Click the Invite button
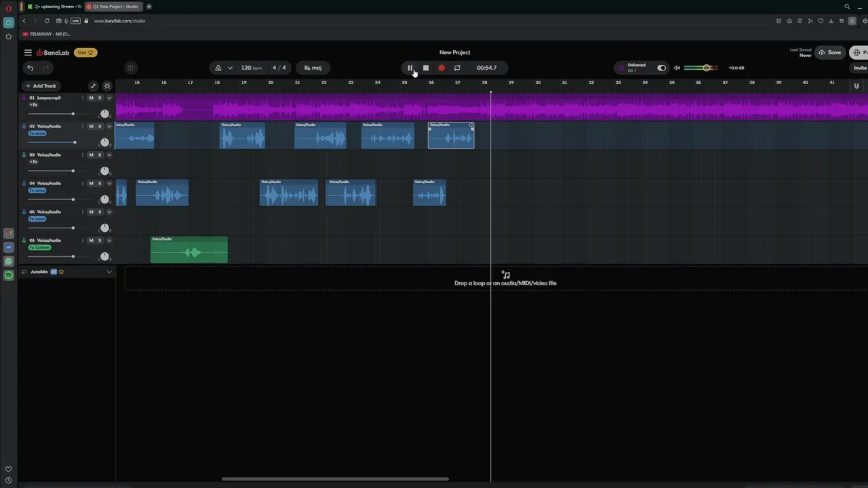This screenshot has width=868, height=488. (x=860, y=68)
